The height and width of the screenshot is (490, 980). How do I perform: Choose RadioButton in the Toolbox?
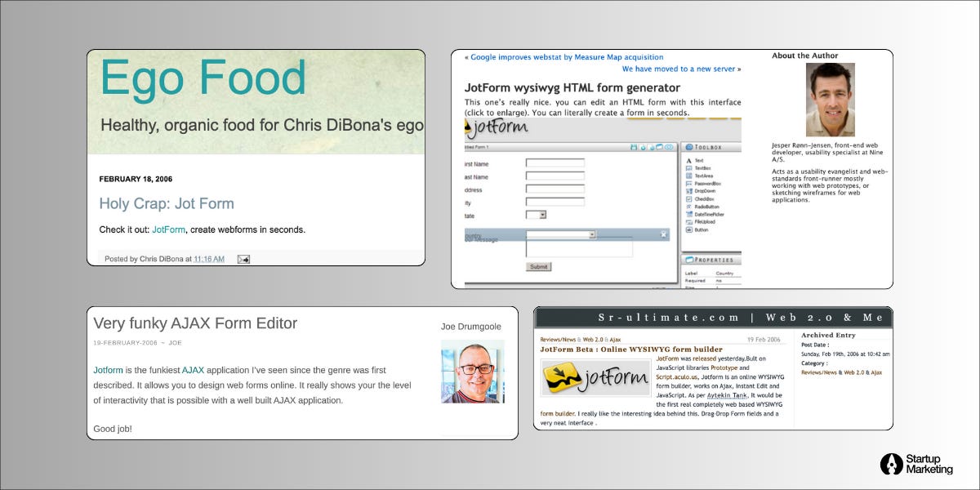(x=702, y=207)
